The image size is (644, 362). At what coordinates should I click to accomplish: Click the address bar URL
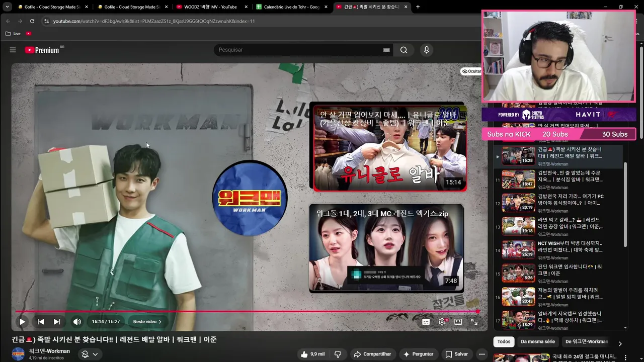[x=154, y=21]
